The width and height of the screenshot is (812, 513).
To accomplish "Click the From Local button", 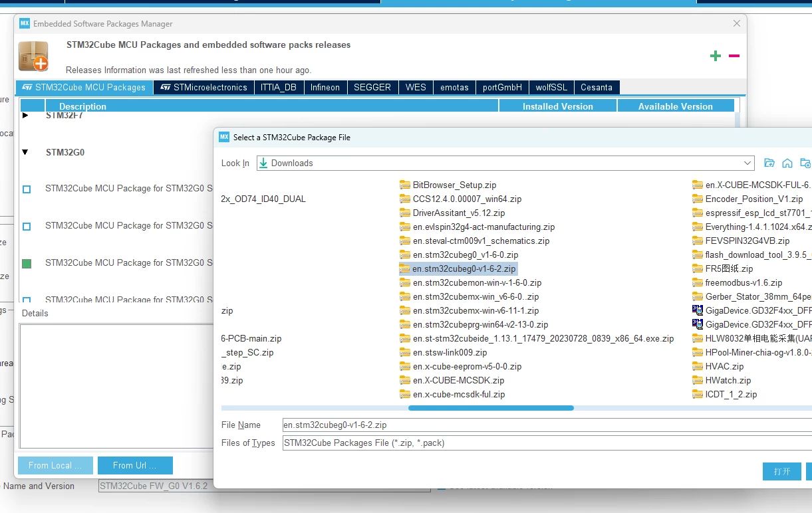I will tap(55, 465).
